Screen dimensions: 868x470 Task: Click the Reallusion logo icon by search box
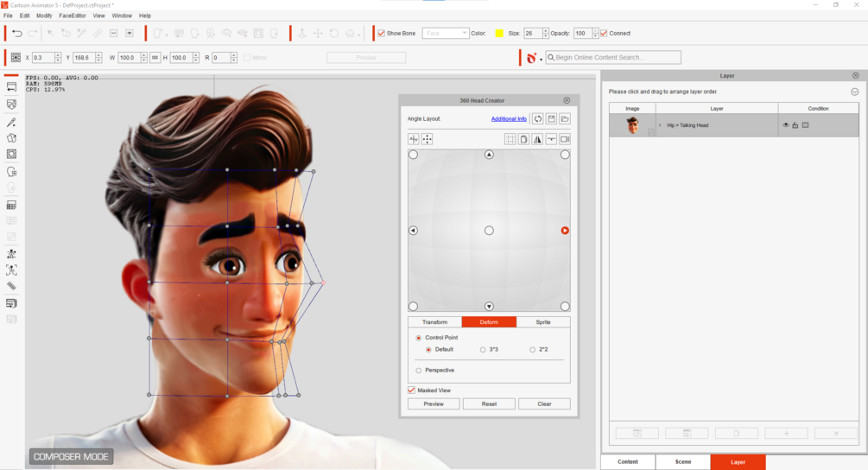pyautogui.click(x=531, y=58)
